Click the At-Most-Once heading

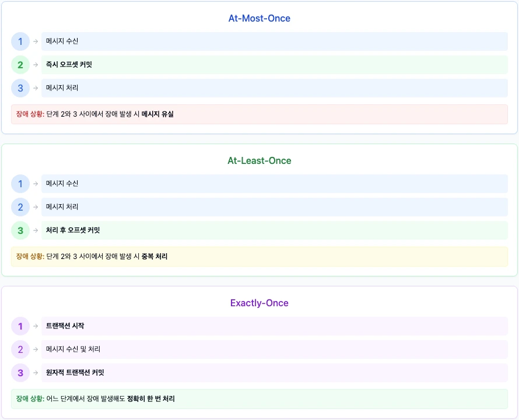coord(259,18)
